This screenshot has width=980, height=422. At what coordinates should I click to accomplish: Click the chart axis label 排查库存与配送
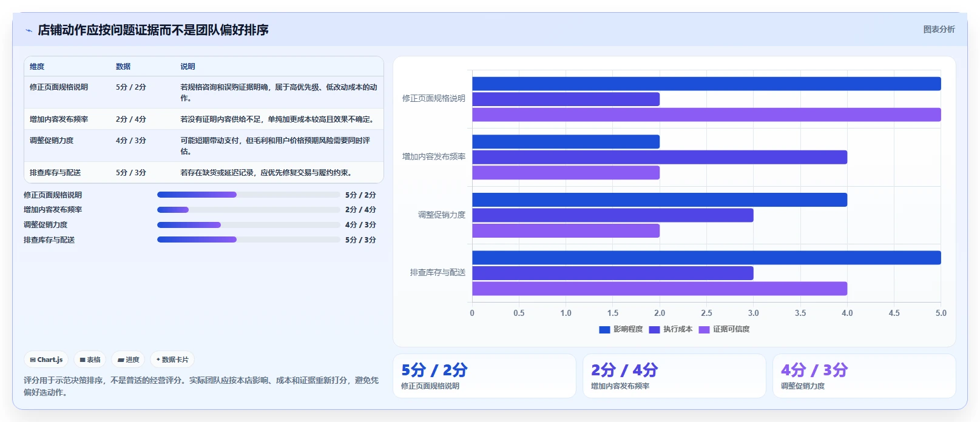pyautogui.click(x=438, y=273)
